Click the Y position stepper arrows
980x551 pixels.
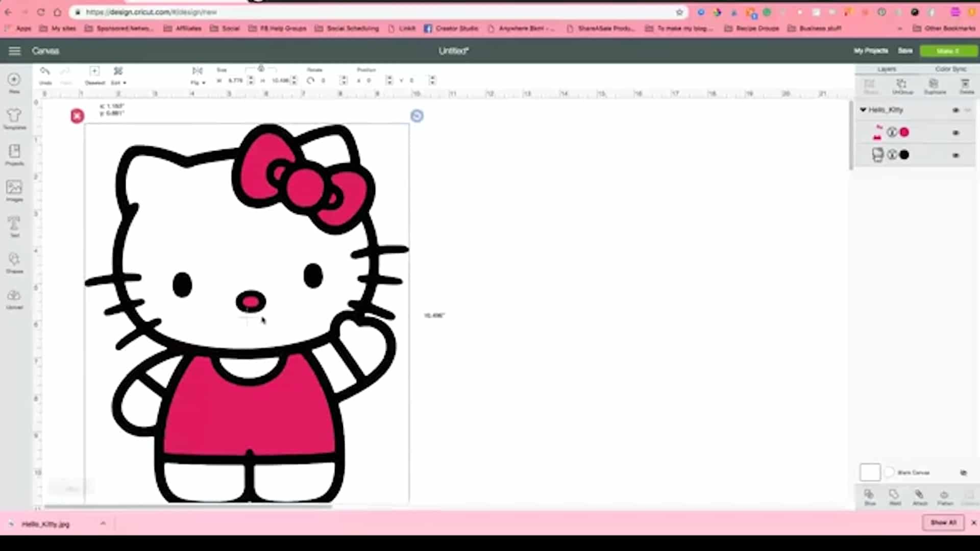point(432,80)
